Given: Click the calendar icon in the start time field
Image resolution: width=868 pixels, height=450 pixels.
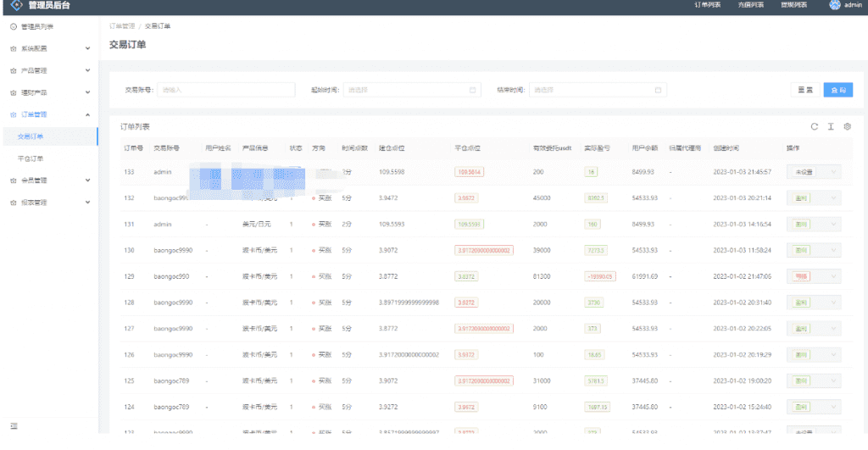Looking at the screenshot, I should point(473,90).
